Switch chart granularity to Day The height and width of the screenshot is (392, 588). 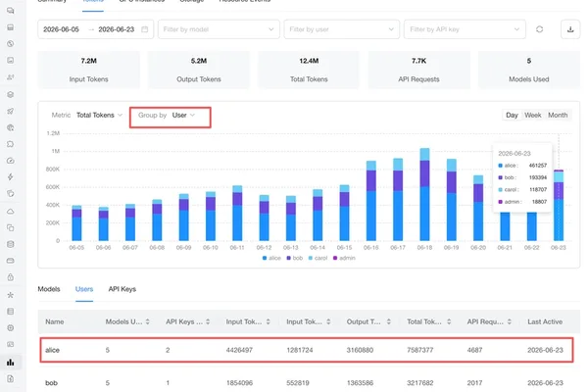[512, 116]
